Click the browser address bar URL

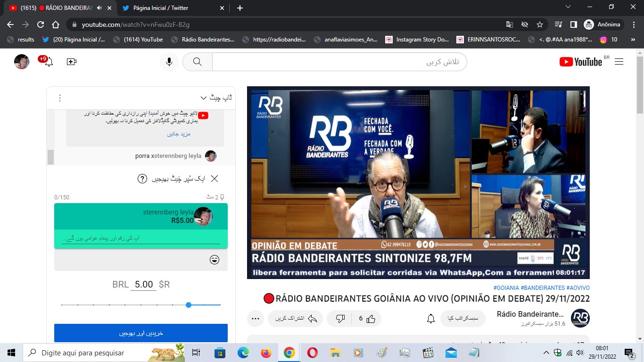[136, 25]
